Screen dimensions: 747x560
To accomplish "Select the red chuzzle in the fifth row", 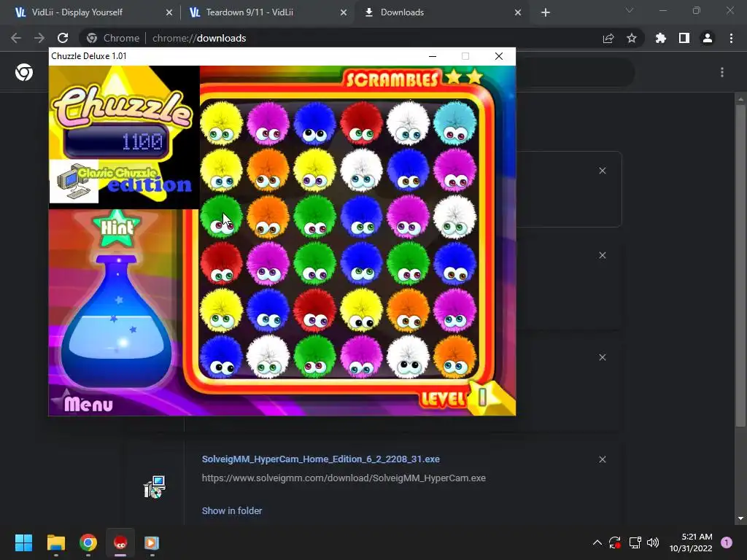I will 315,311.
